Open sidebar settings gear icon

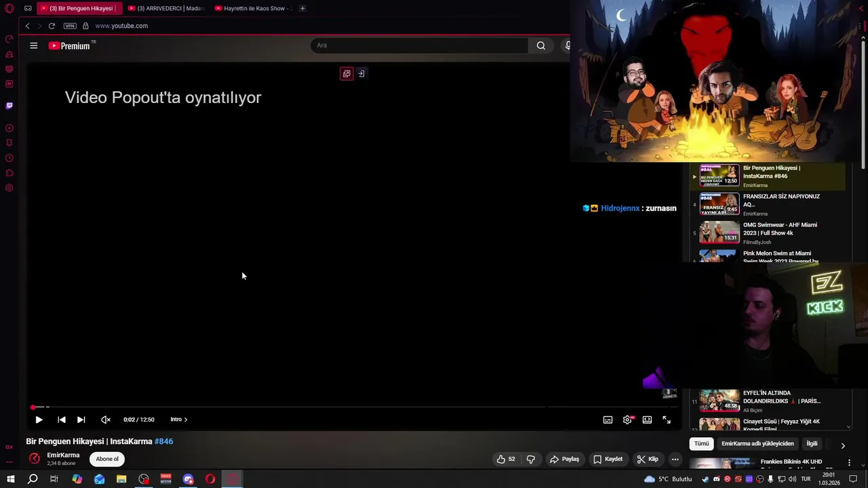click(9, 188)
